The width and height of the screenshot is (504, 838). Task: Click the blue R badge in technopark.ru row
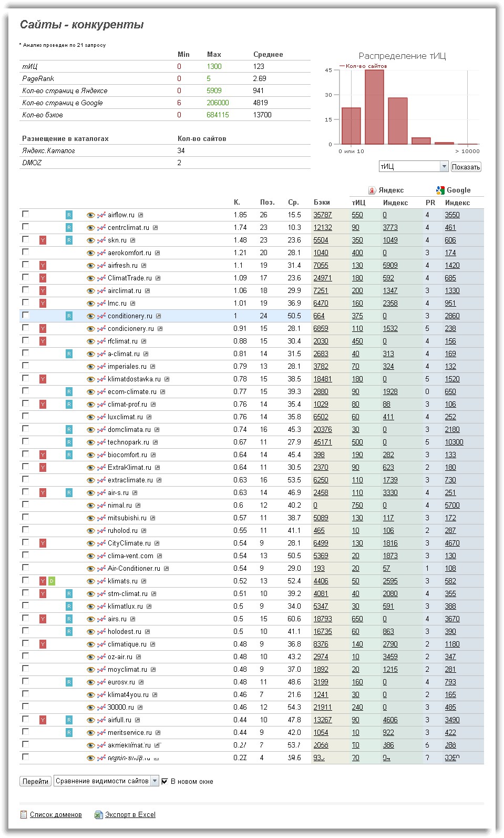pos(69,442)
